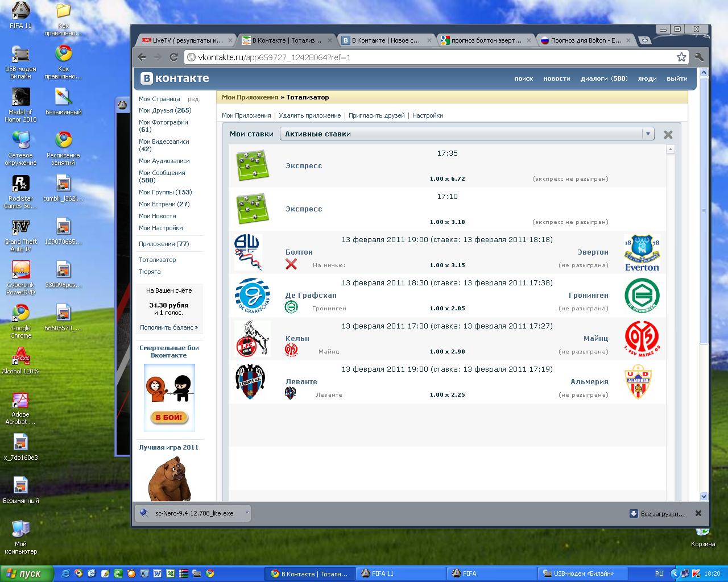
Task: Click the Mainz 05 club crest
Action: pos(642,339)
